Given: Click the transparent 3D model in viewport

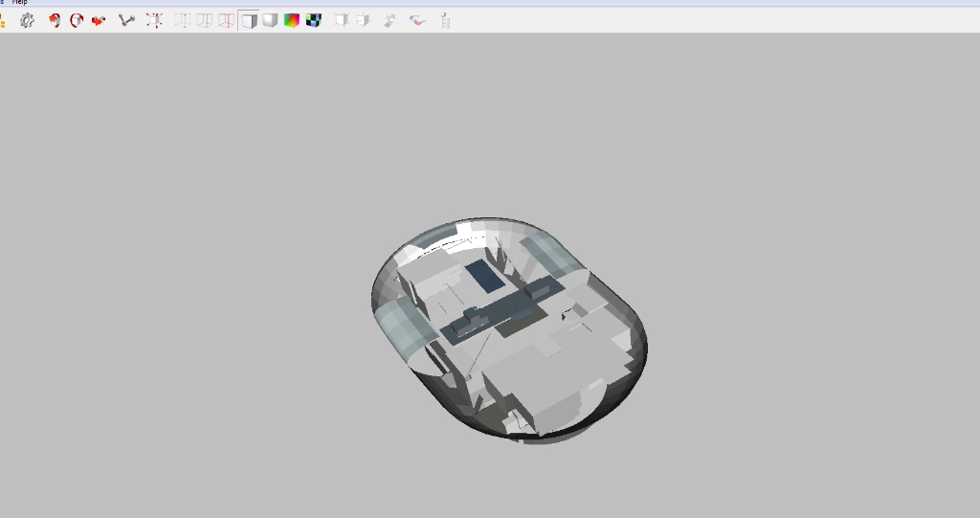Looking at the screenshot, I should coord(507,330).
